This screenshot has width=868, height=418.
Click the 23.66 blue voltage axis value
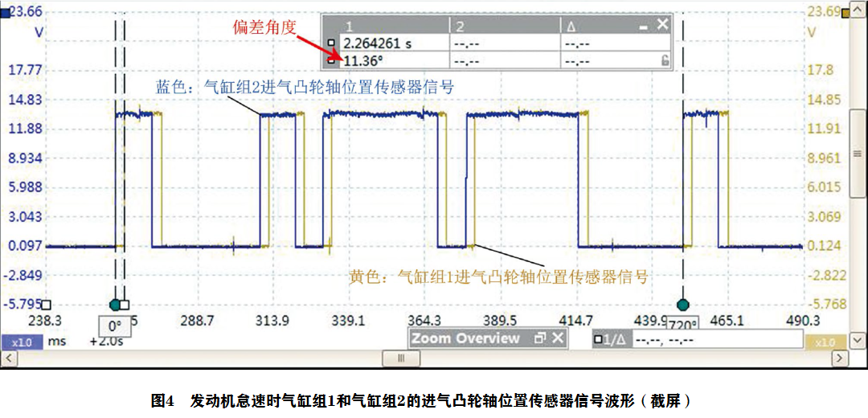tap(26, 10)
